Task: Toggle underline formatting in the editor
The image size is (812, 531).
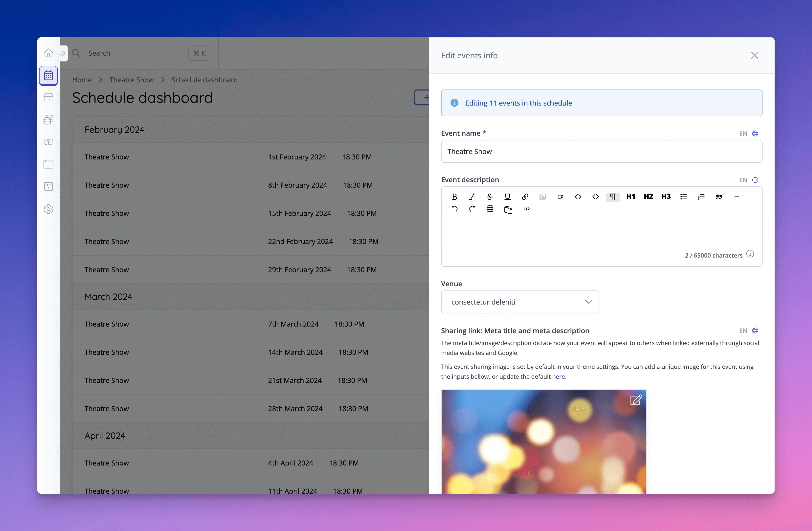Action: click(x=507, y=197)
